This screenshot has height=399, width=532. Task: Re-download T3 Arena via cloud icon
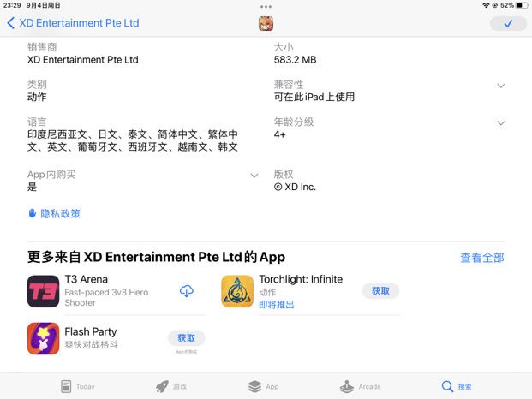[x=186, y=291]
